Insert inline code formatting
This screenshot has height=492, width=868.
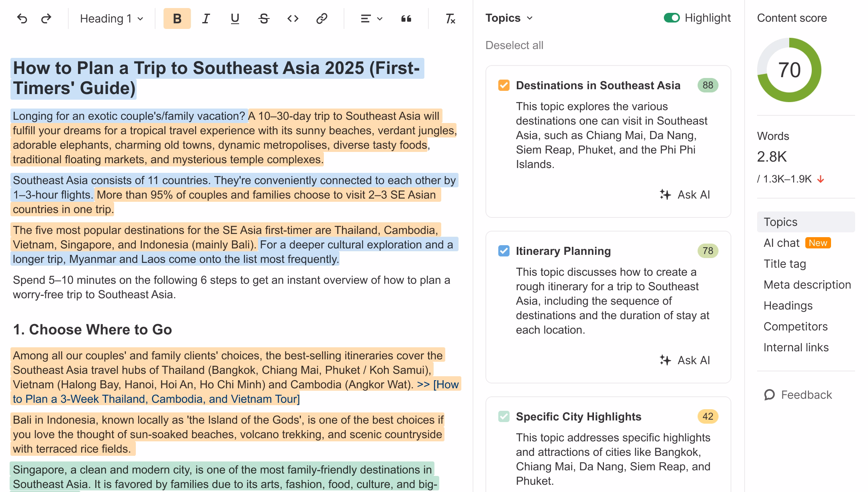pyautogui.click(x=292, y=18)
